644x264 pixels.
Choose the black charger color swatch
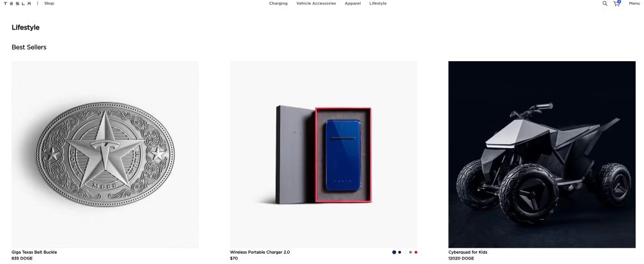tap(400, 252)
